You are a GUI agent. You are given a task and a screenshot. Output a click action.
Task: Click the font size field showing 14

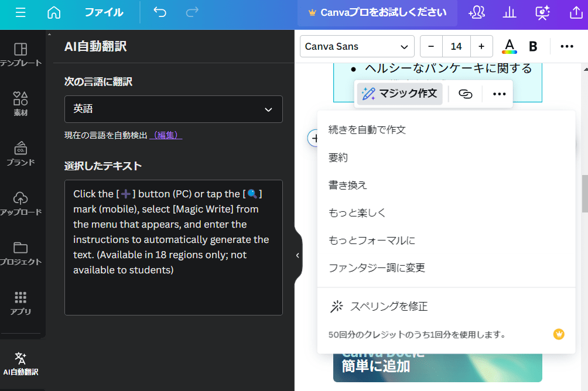pos(456,46)
